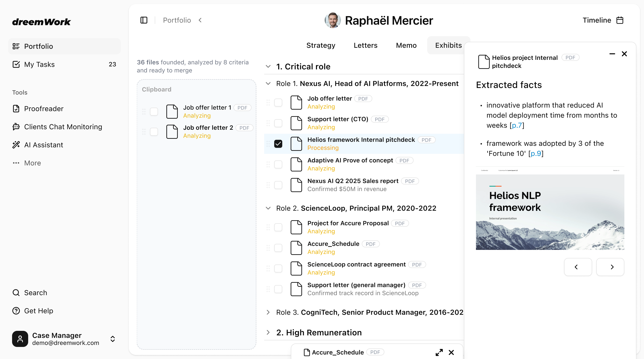Image resolution: width=644 pixels, height=359 pixels.
Task: Switch to the Strategy tab
Action: pyautogui.click(x=321, y=45)
